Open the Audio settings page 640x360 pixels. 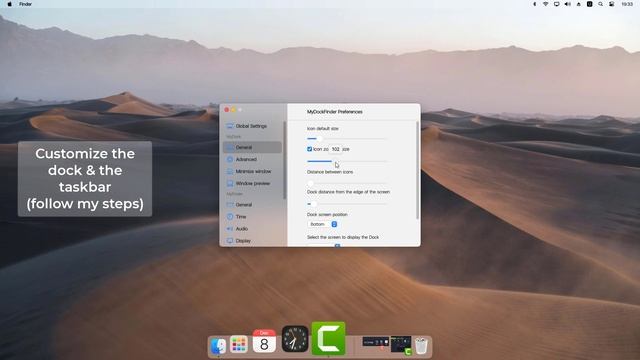[252, 229]
